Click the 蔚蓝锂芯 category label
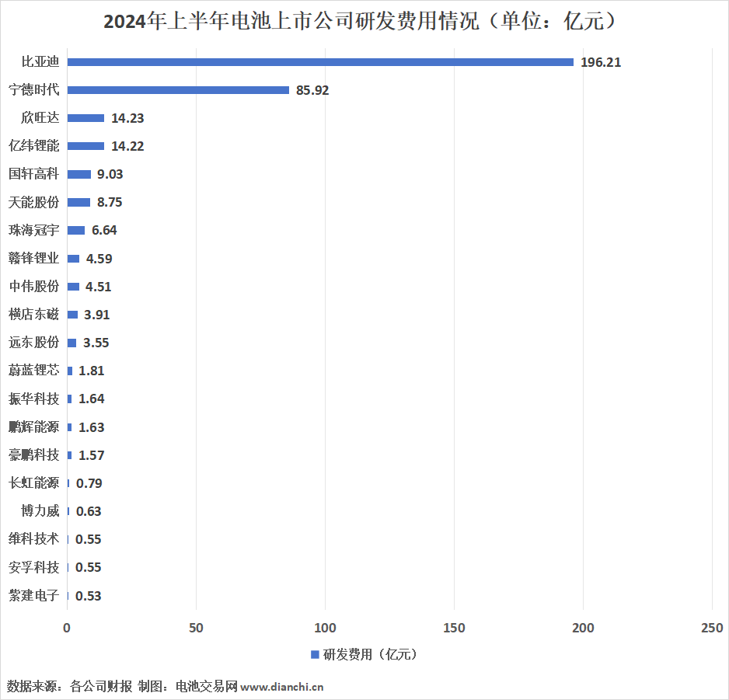Screen dimensions: 729x700 coord(34,371)
